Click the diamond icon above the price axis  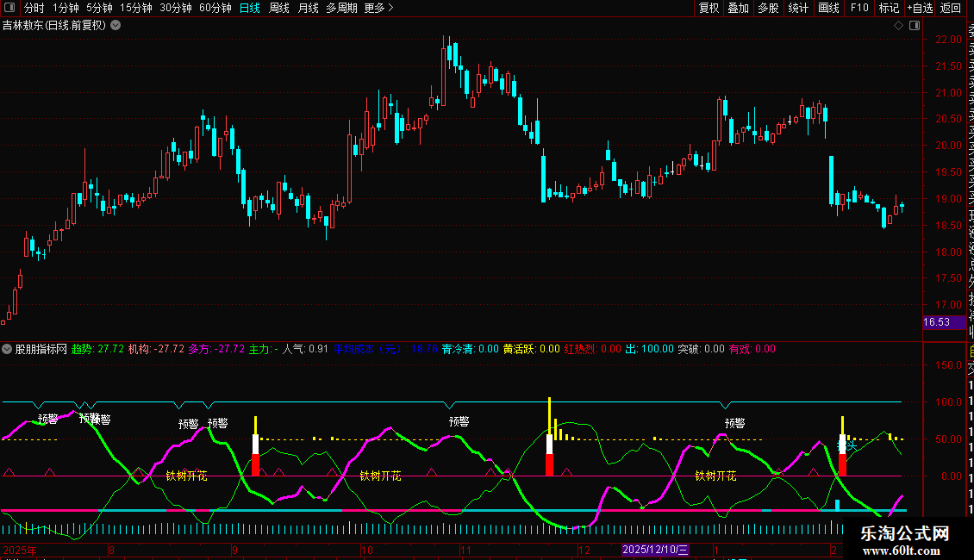point(898,25)
